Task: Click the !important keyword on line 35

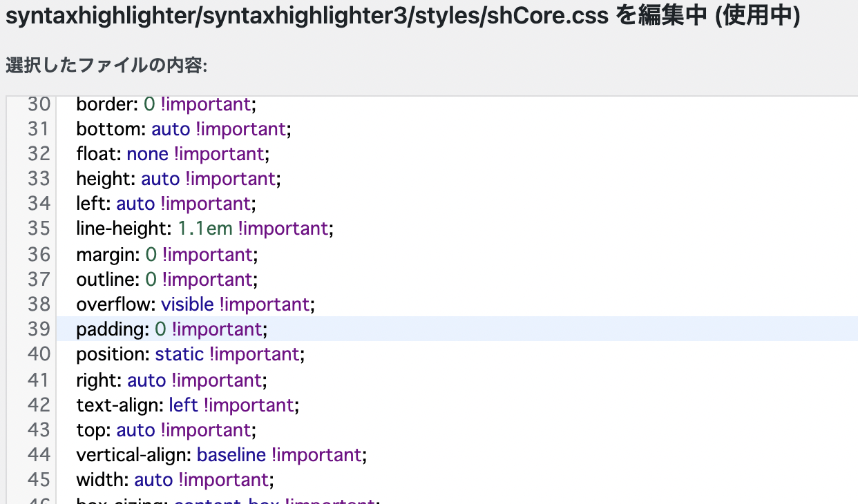Action: point(284,228)
